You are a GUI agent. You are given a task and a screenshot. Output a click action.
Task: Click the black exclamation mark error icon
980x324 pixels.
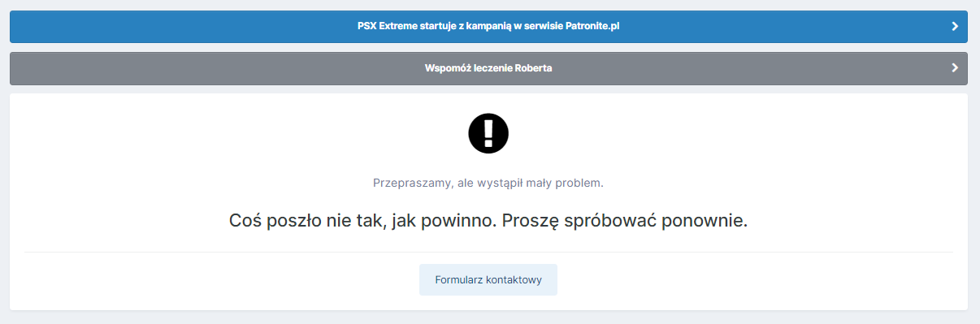tap(488, 133)
